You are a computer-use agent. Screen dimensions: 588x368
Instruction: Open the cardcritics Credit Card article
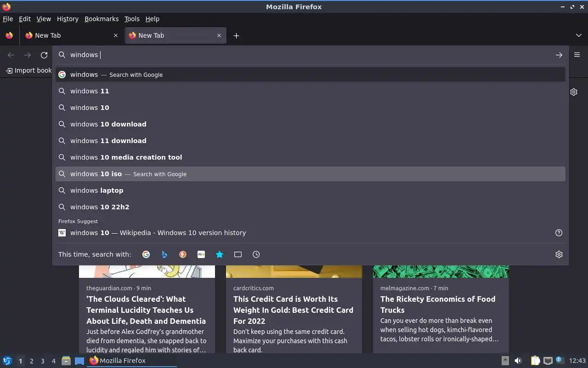click(x=293, y=310)
